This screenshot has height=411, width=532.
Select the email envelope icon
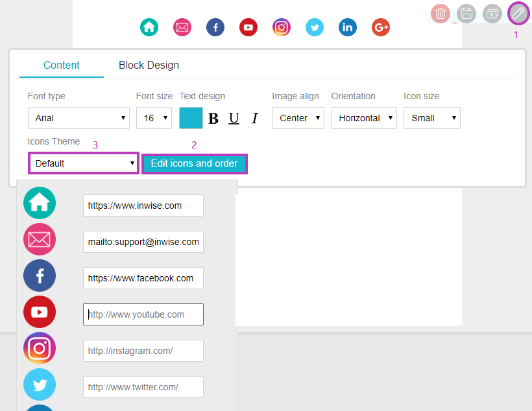click(182, 27)
